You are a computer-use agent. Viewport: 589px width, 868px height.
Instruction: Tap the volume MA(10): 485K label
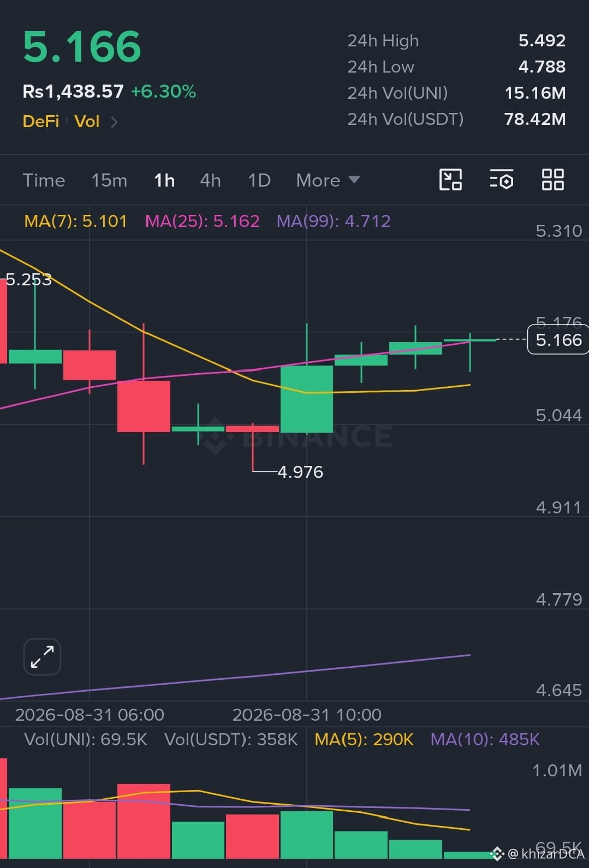(485, 739)
